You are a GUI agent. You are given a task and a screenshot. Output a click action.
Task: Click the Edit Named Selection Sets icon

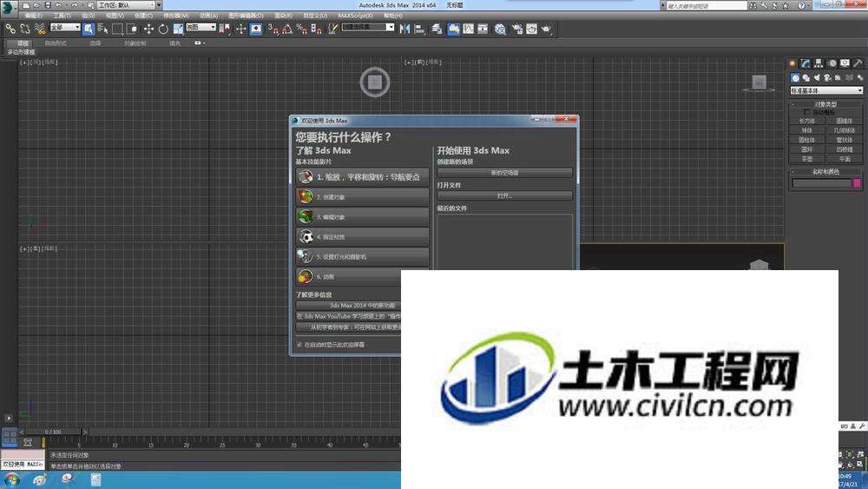click(332, 29)
